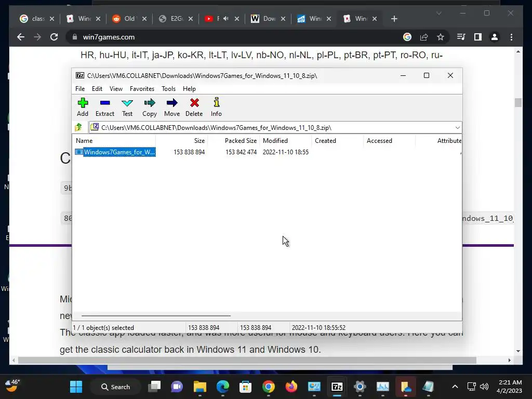Open the Tools menu in 7-Zip
The image size is (532, 399).
click(169, 88)
